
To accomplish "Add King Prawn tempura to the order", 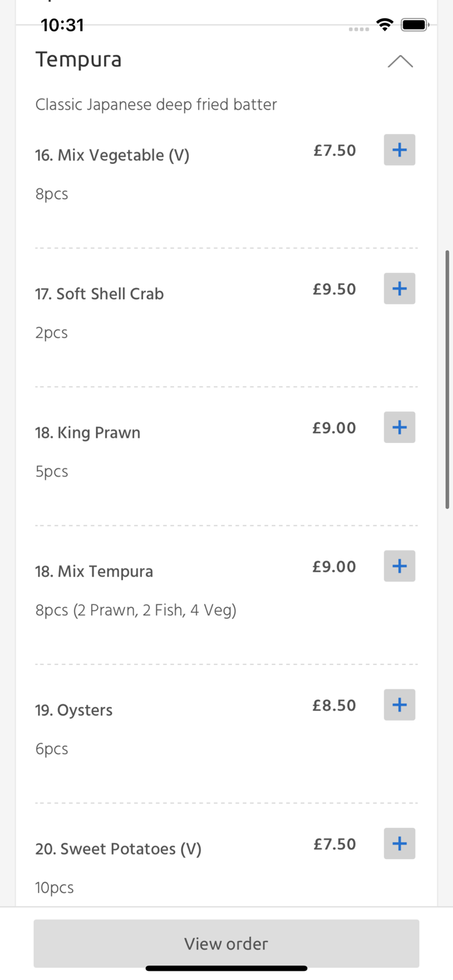I will [x=399, y=427].
